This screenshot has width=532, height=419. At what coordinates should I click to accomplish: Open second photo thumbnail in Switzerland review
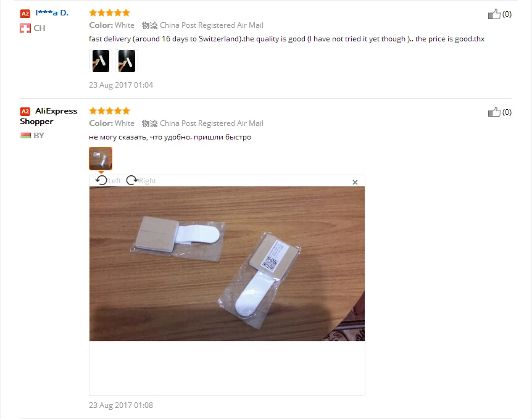click(x=127, y=61)
